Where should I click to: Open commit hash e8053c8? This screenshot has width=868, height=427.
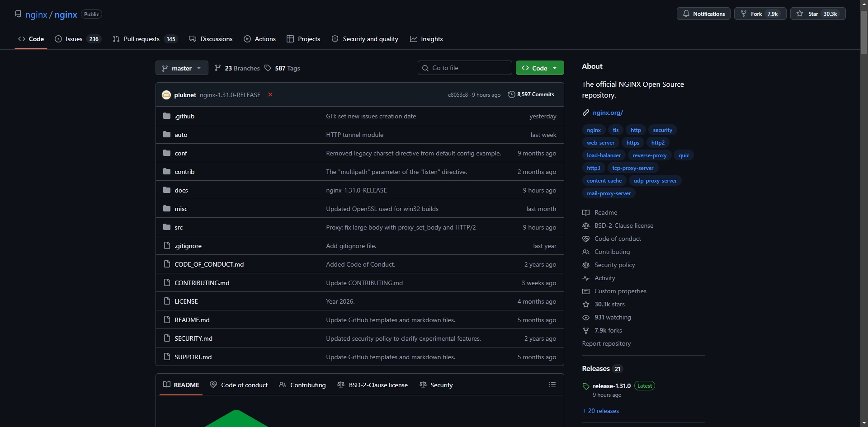click(458, 95)
